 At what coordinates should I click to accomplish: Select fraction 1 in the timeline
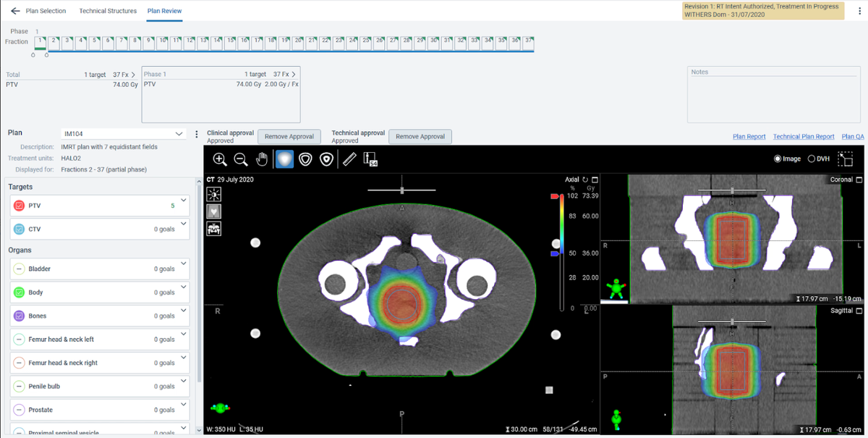tap(41, 42)
